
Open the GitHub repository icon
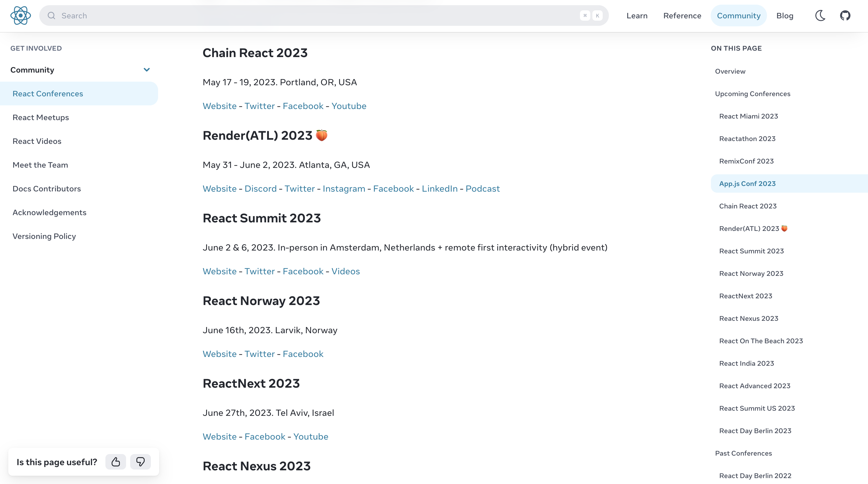click(845, 15)
